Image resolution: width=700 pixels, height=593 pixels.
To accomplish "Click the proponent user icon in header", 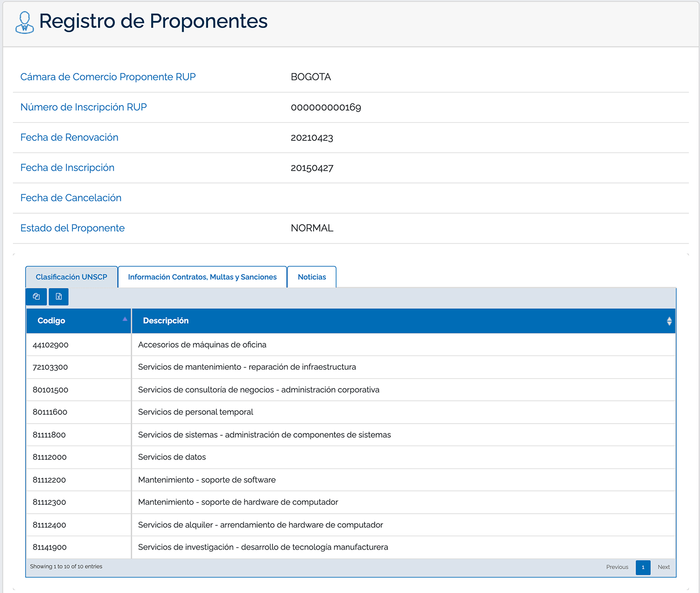I will point(25,22).
